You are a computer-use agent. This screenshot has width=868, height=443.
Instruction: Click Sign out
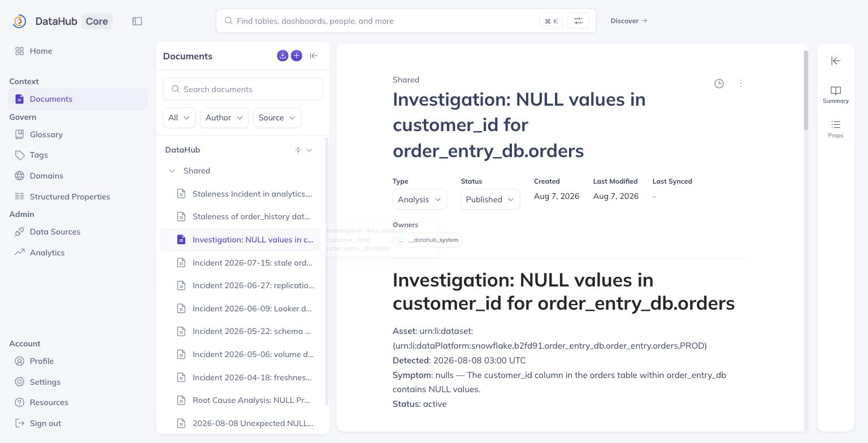pyautogui.click(x=78, y=423)
